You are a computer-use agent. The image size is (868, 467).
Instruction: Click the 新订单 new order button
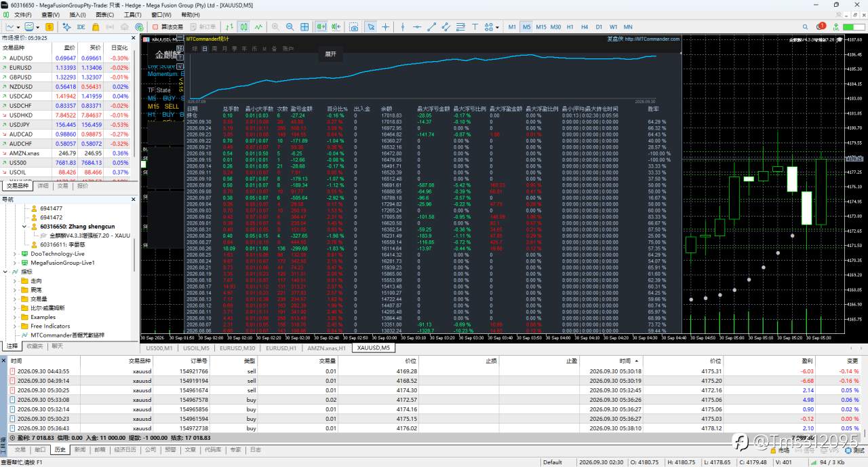[204, 27]
